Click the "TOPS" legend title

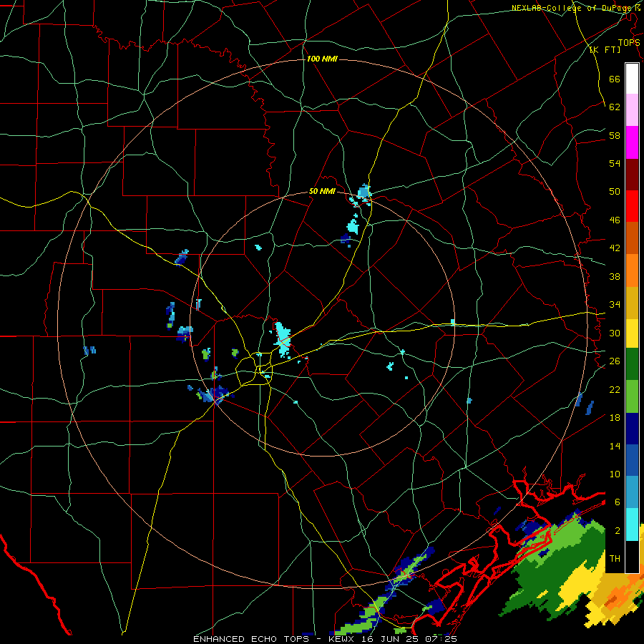(629, 42)
